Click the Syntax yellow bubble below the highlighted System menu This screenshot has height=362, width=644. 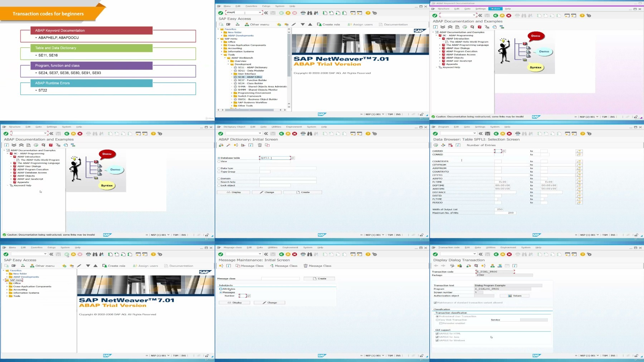point(536,67)
